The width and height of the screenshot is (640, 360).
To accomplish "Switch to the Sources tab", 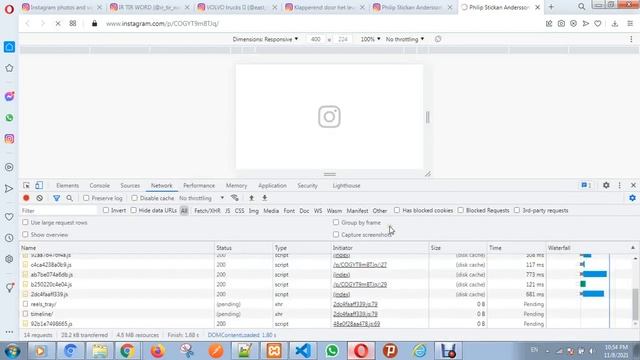I will [130, 185].
